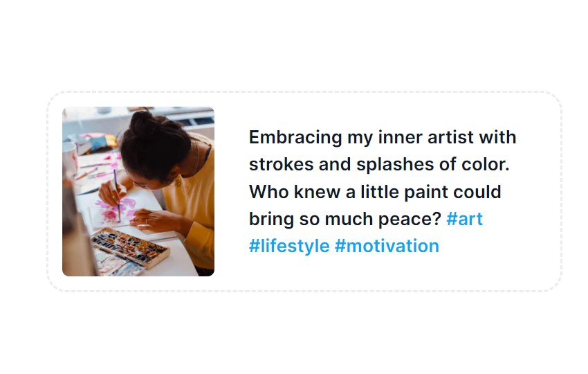The height and width of the screenshot is (374, 588).
Task: Click the white mug in the photo
Action: [x=70, y=159]
